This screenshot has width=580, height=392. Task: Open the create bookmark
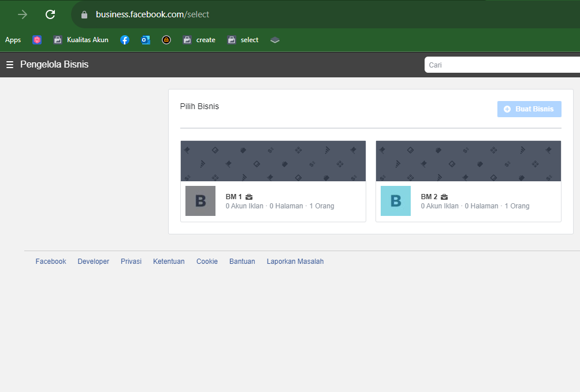[x=199, y=40]
